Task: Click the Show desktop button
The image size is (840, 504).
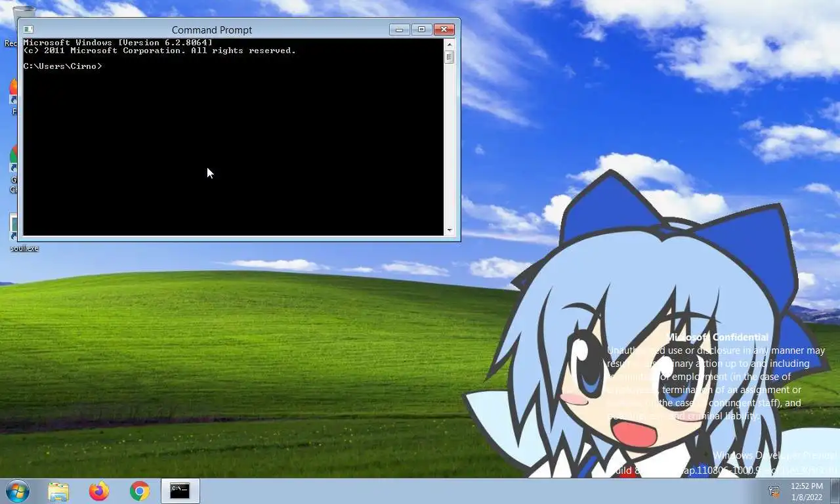Action: click(835, 491)
